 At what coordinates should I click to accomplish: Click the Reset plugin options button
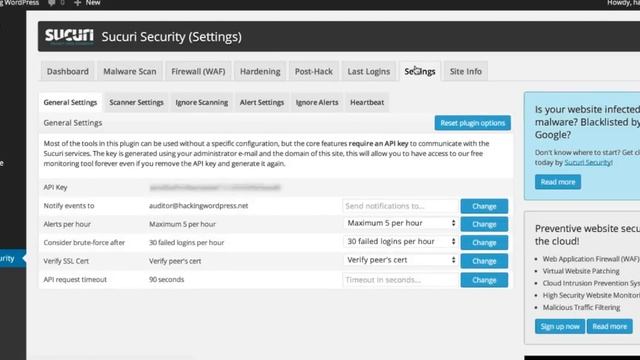coord(473,123)
